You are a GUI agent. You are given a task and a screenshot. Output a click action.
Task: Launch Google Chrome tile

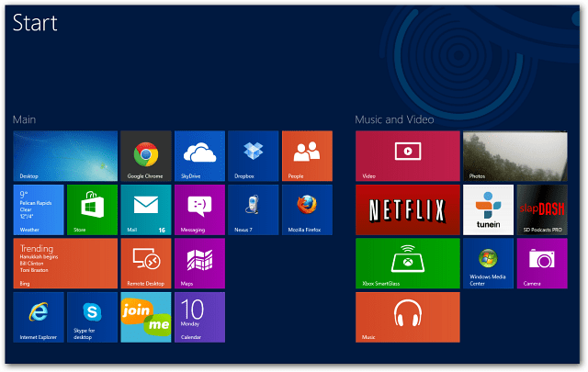tap(146, 156)
